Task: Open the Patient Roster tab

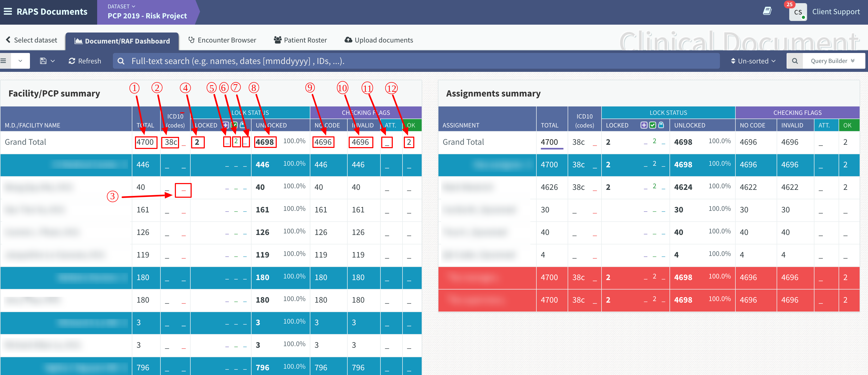Action: (x=301, y=40)
